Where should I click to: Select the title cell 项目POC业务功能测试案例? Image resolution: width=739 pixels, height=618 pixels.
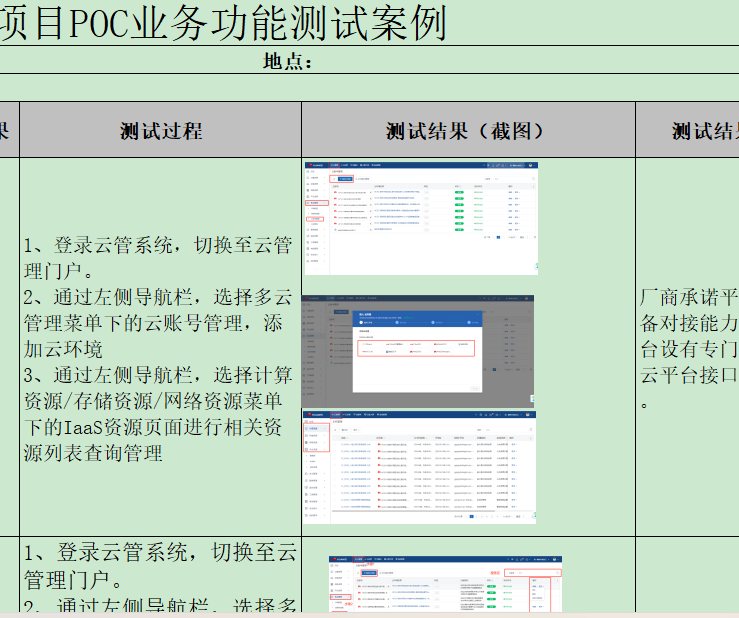click(370, 23)
